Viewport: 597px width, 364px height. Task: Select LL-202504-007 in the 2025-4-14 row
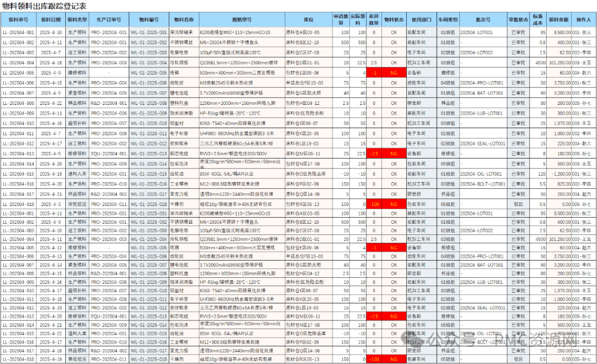coord(18,265)
